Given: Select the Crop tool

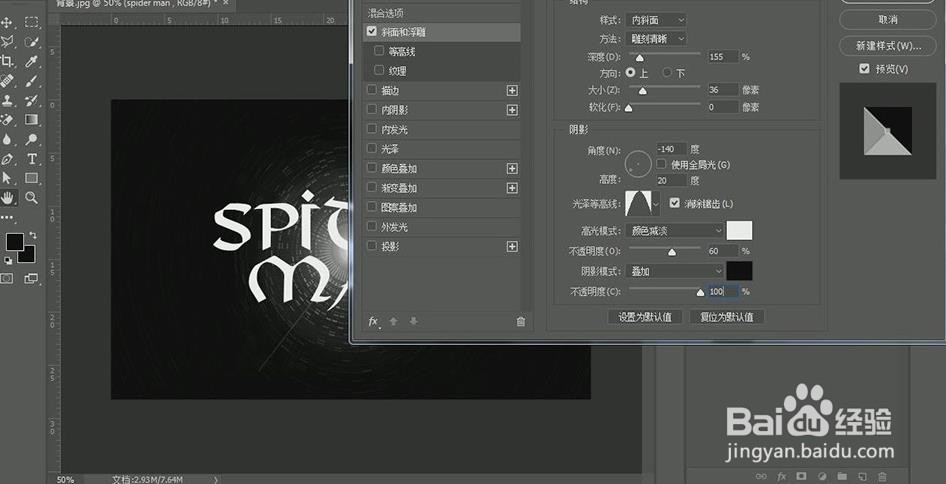Looking at the screenshot, I should pyautogui.click(x=7, y=61).
